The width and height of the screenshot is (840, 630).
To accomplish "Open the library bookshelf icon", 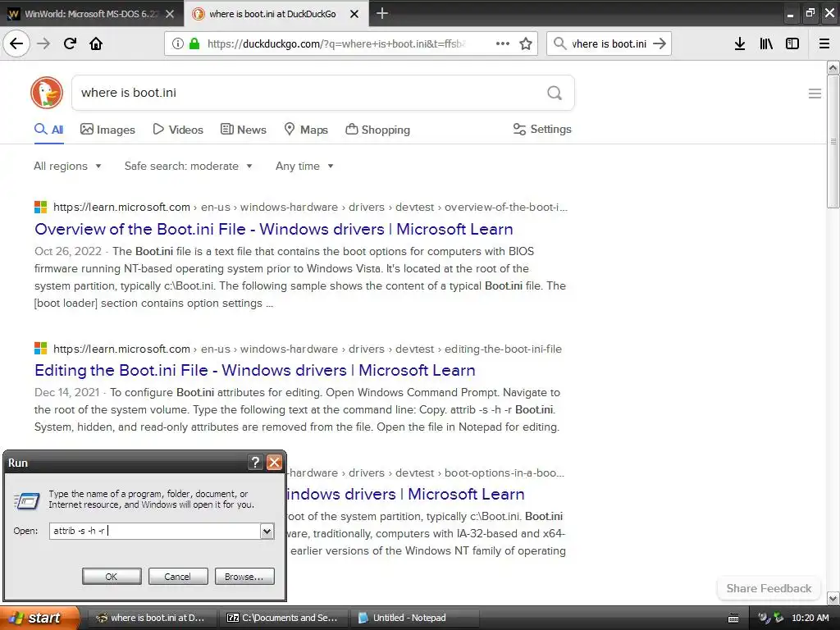I will (x=766, y=43).
